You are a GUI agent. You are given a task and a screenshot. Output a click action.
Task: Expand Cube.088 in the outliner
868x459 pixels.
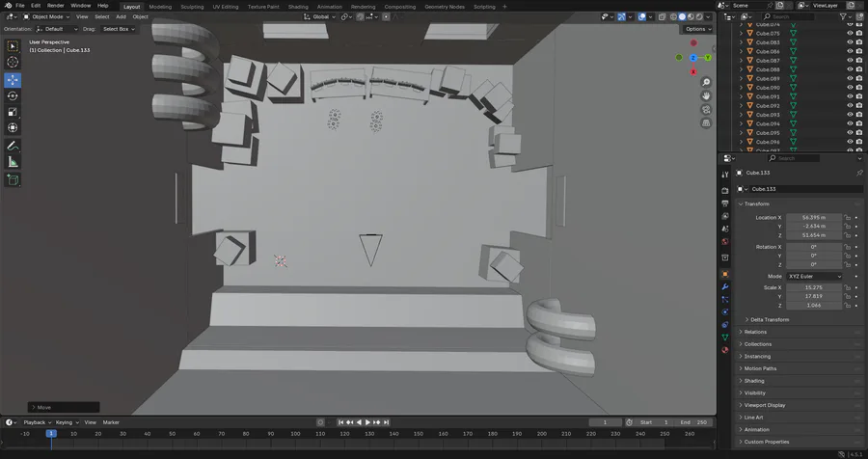[x=742, y=69]
